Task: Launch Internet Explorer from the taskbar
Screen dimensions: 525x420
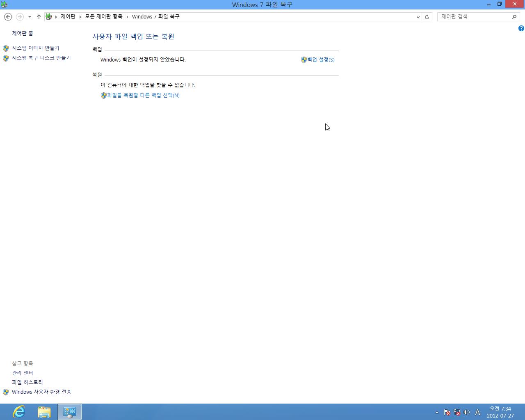Action: point(19,412)
